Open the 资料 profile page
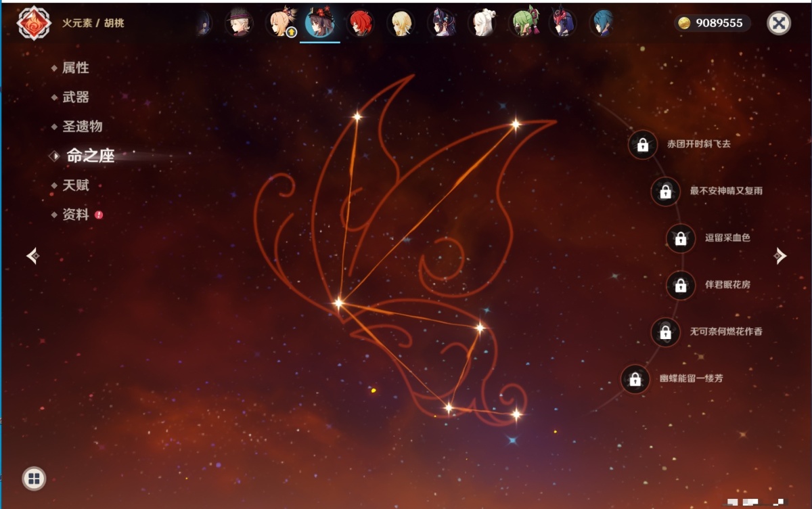812x509 pixels. tap(76, 215)
